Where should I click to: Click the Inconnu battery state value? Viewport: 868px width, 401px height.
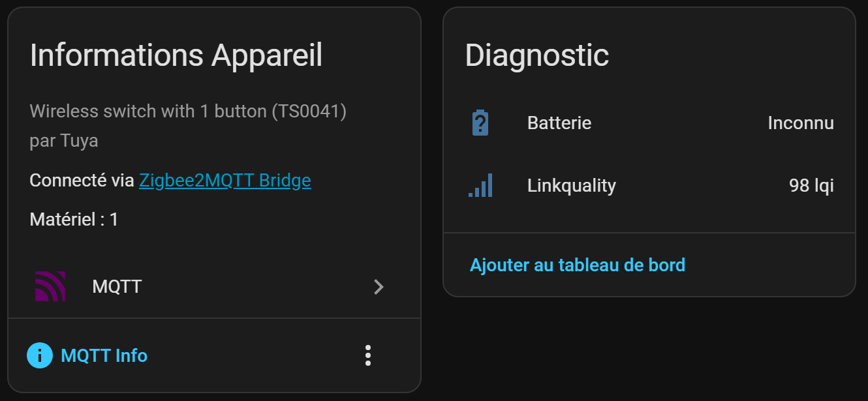coord(800,123)
